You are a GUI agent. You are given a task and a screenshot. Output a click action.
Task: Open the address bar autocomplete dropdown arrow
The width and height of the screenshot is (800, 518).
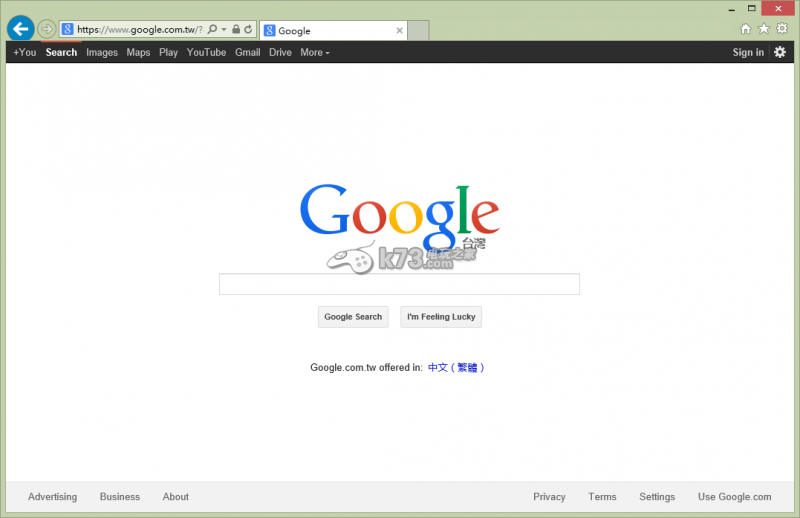224,30
